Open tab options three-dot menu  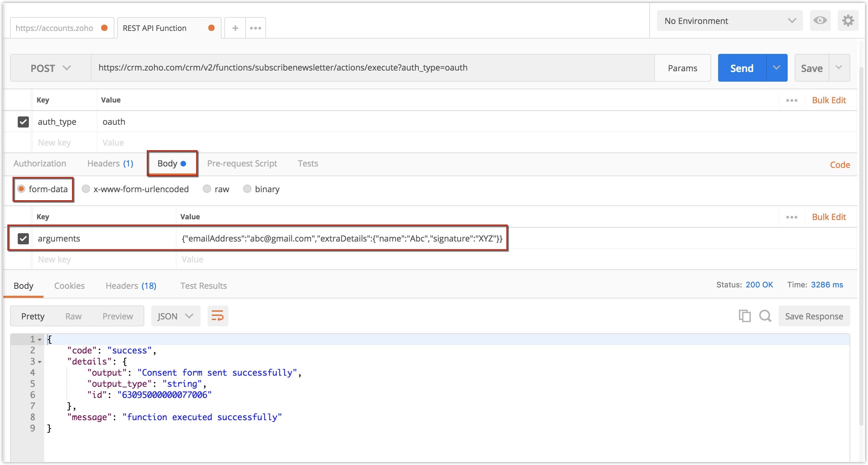point(255,28)
